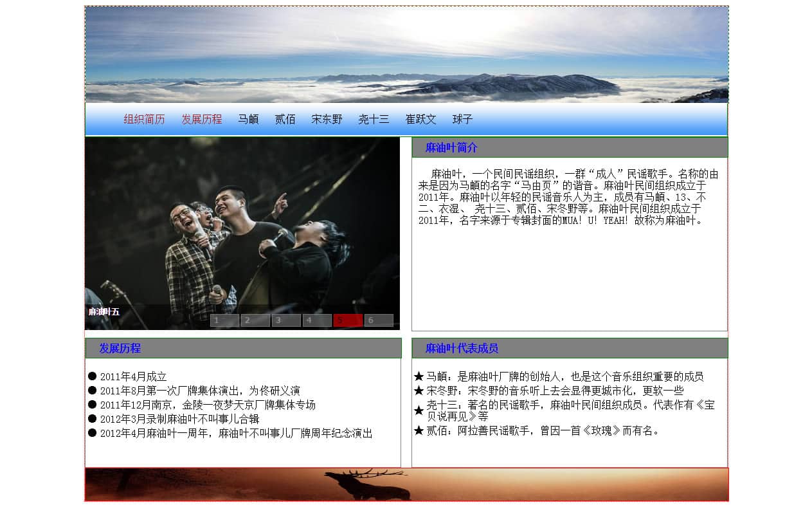This screenshot has width=812, height=507.
Task: Switch slideshow to slide 1
Action: [224, 320]
